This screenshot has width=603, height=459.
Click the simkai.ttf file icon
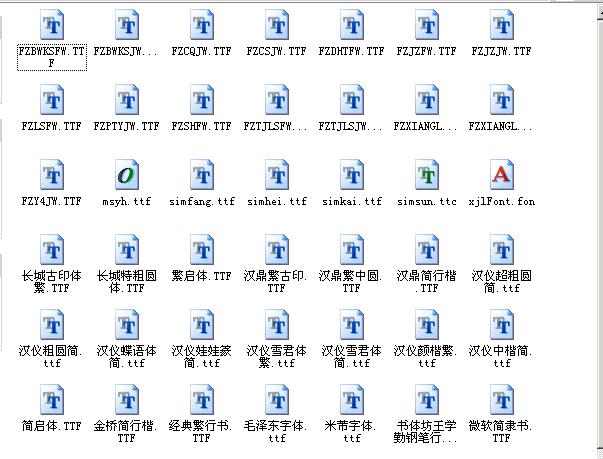click(x=351, y=175)
